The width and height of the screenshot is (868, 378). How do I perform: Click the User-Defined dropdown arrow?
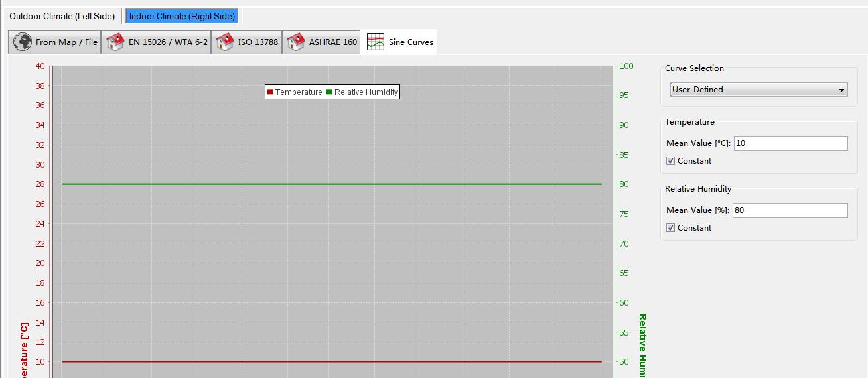pos(841,90)
